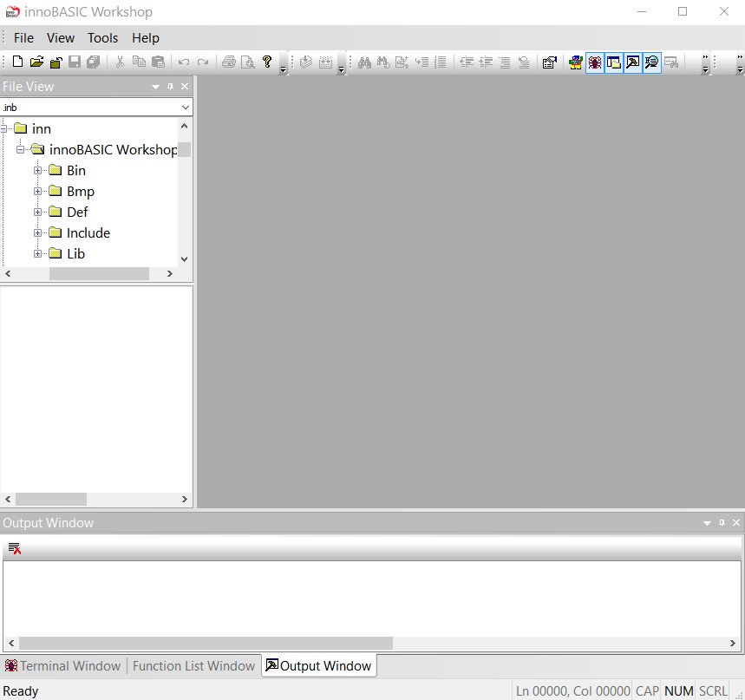The height and width of the screenshot is (700, 745).
Task: Open a file using the open folder icon
Action: coord(36,62)
